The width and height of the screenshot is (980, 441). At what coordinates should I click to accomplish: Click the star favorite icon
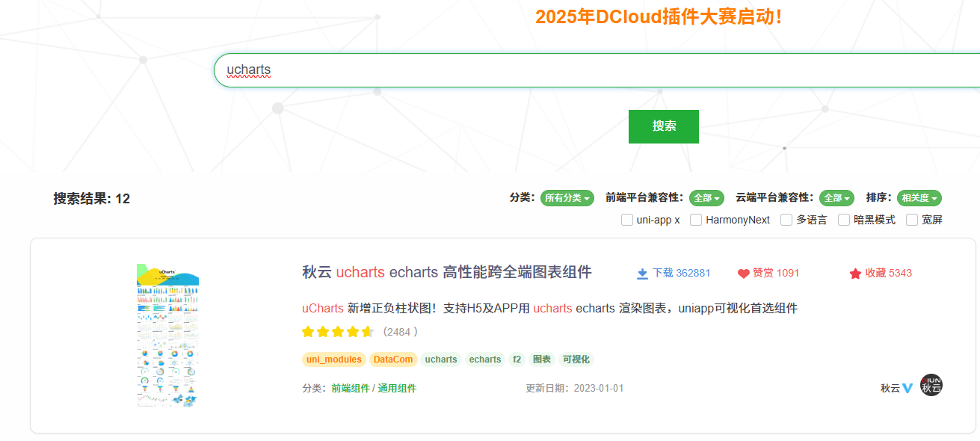[x=855, y=274]
